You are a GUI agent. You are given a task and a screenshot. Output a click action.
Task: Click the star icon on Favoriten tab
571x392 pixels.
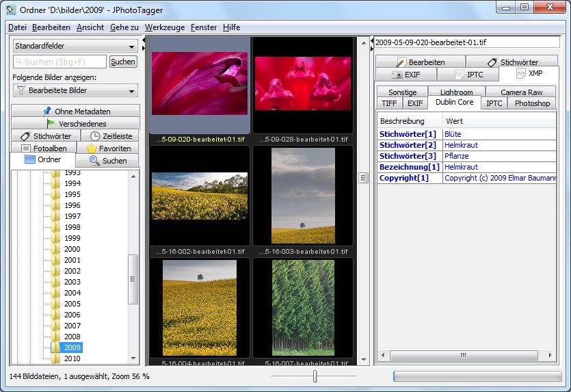coord(91,148)
